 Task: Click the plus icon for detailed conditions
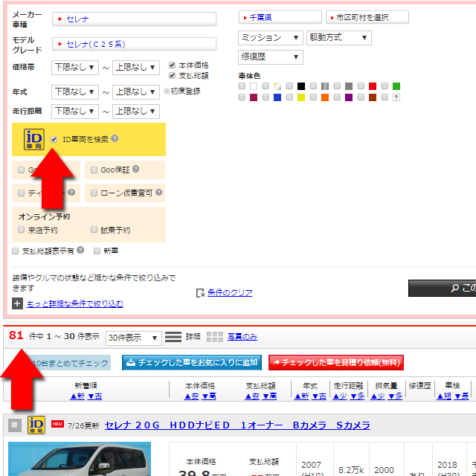click(x=17, y=303)
